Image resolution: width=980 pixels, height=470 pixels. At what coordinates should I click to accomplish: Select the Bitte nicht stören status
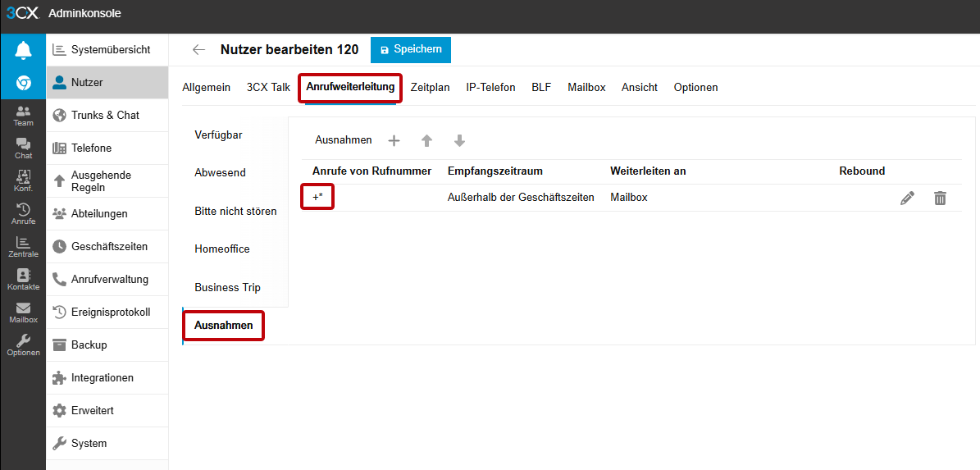tap(235, 211)
